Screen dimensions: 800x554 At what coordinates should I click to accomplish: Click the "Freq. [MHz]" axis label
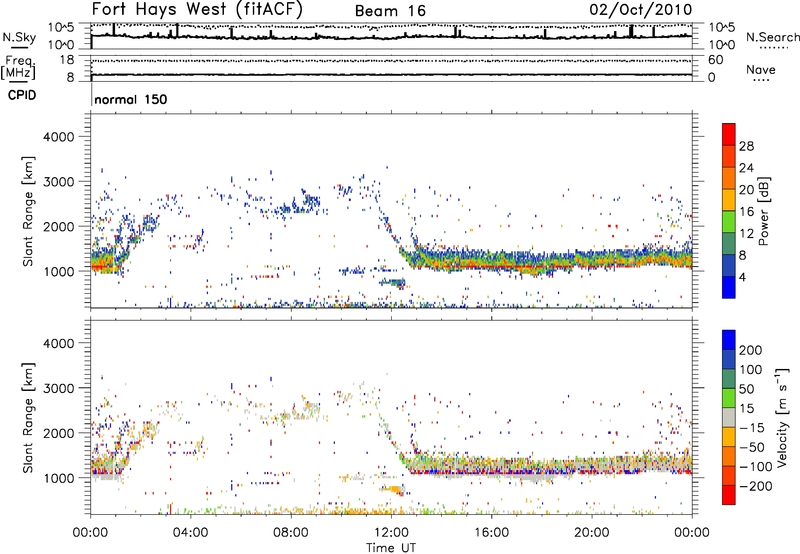point(19,68)
